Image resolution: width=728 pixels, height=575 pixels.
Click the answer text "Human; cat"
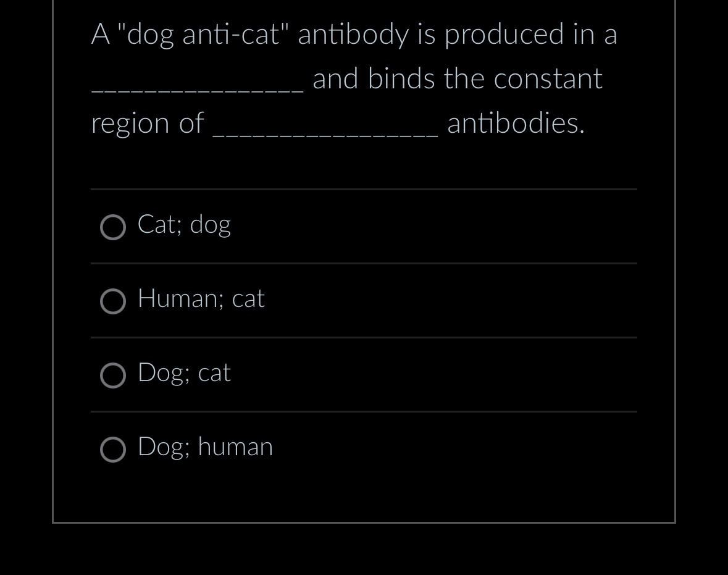[x=201, y=299]
